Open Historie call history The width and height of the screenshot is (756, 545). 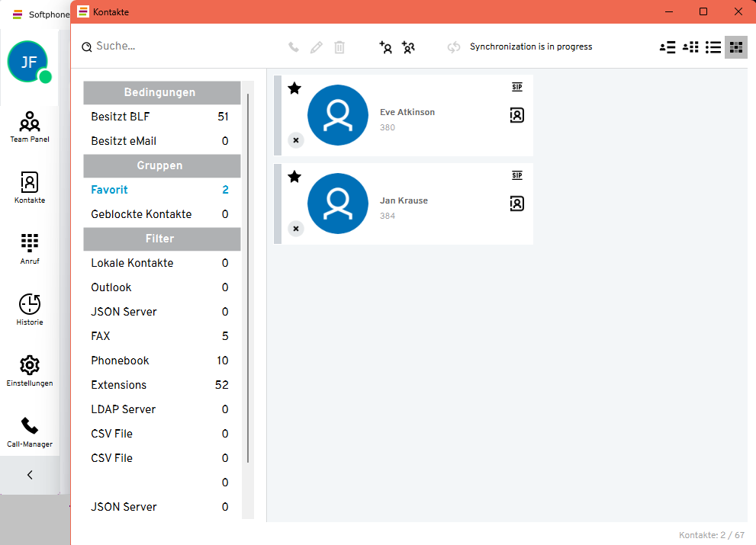pos(30,309)
